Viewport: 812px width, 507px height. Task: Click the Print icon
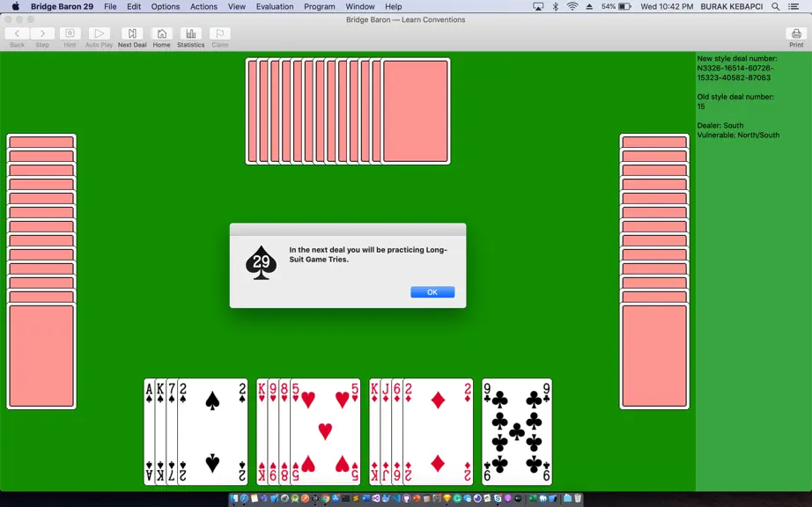pos(796,33)
